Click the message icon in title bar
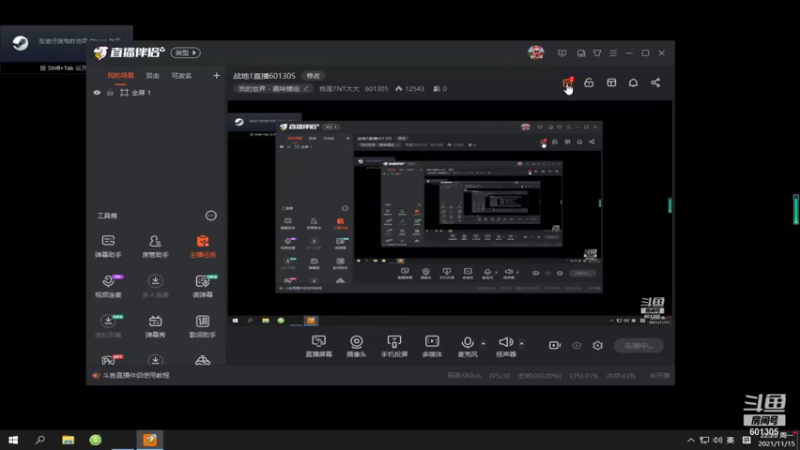This screenshot has width=800, height=450. pyautogui.click(x=562, y=53)
